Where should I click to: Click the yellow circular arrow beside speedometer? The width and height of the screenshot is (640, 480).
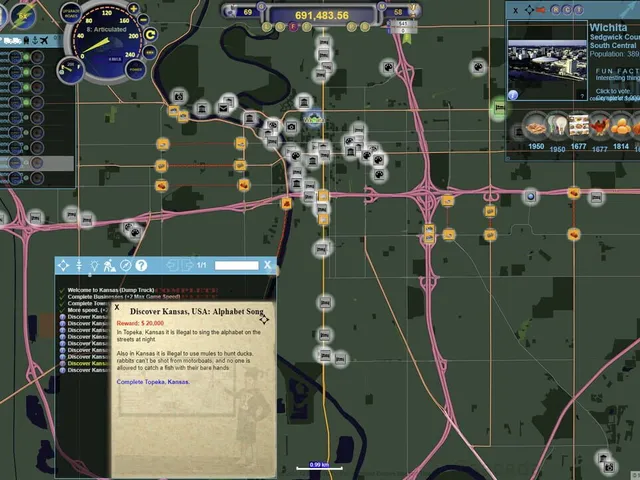tap(150, 35)
